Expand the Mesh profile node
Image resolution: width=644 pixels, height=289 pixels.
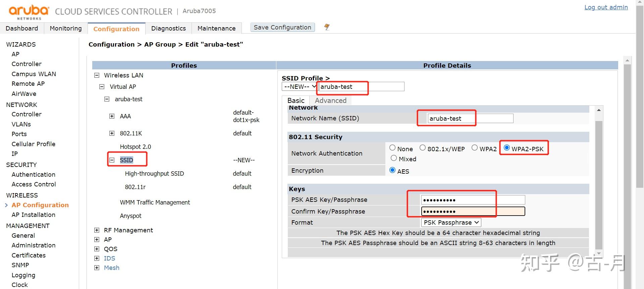click(97, 268)
